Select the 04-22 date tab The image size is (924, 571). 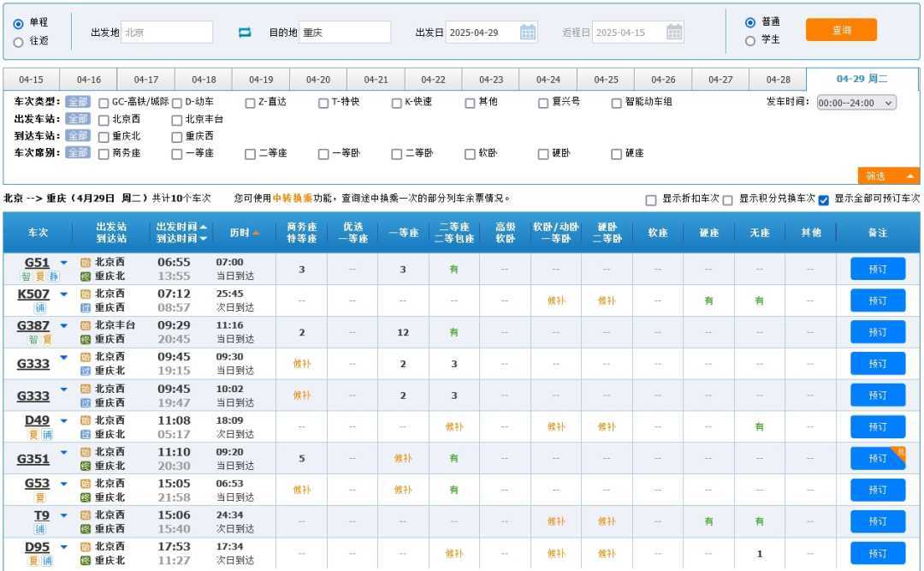point(433,80)
